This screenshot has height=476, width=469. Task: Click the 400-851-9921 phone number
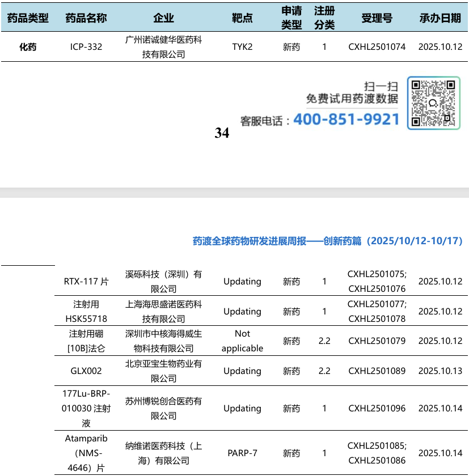(346, 120)
